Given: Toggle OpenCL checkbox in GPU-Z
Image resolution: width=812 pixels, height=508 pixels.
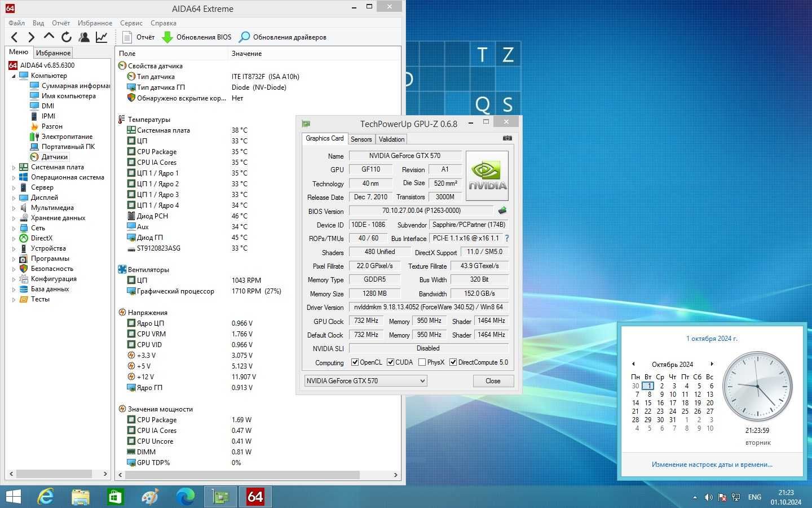Looking at the screenshot, I should click(x=355, y=362).
